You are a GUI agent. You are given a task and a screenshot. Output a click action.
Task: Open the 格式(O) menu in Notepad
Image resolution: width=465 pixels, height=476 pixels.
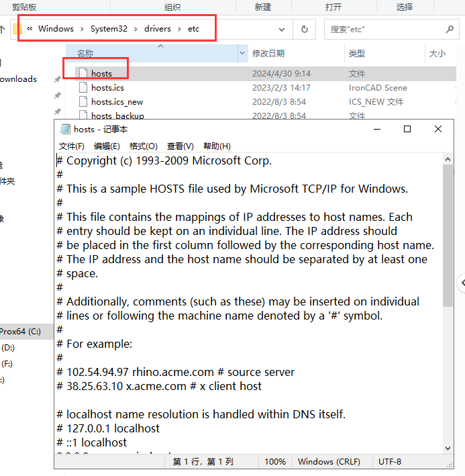pyautogui.click(x=143, y=146)
